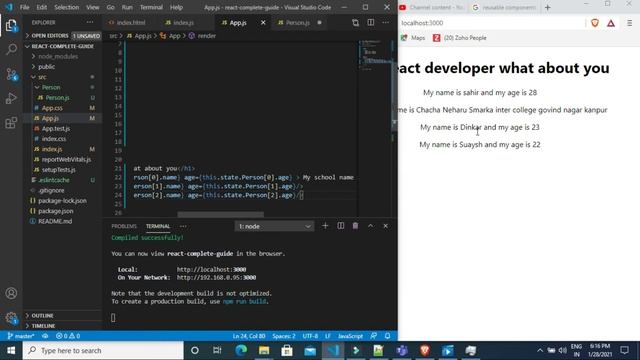The height and width of the screenshot is (360, 640).
Task: Click the UTF-8 encoding indicator
Action: pyautogui.click(x=310, y=336)
